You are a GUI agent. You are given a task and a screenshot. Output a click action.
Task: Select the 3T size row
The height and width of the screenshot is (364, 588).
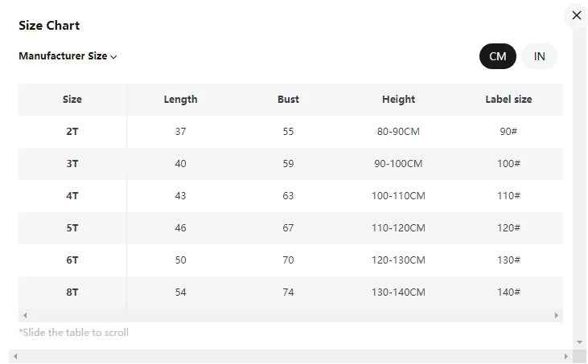pyautogui.click(x=72, y=164)
